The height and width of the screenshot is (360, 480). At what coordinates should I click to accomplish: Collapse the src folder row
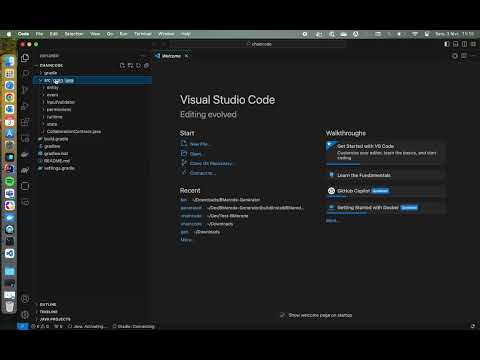(x=92, y=80)
